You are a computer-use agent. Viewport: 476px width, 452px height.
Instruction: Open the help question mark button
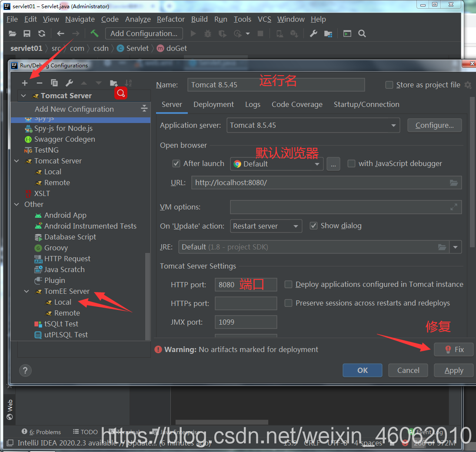coord(25,370)
